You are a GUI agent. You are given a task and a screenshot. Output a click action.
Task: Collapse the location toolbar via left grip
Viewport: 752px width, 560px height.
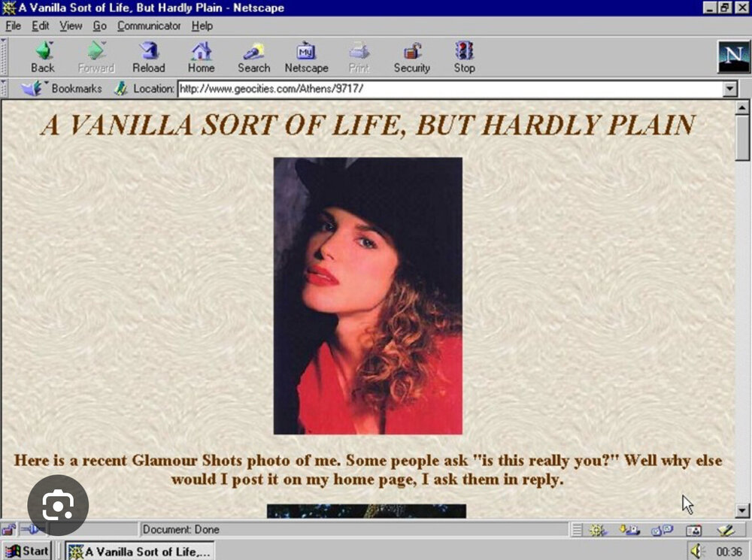coord(6,89)
